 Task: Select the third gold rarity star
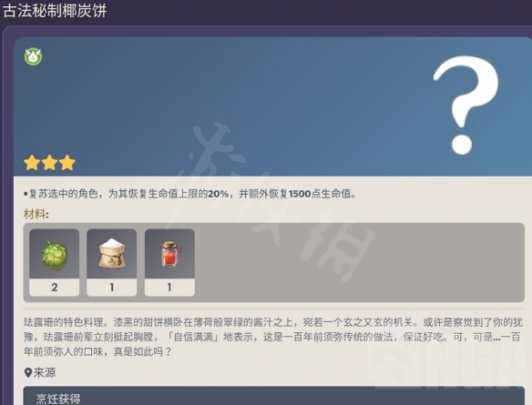coord(67,163)
